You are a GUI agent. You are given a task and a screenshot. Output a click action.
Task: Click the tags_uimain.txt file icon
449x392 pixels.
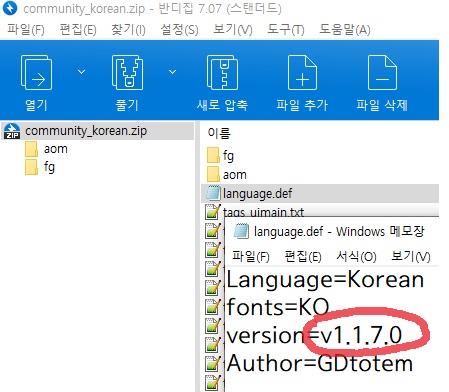point(213,211)
